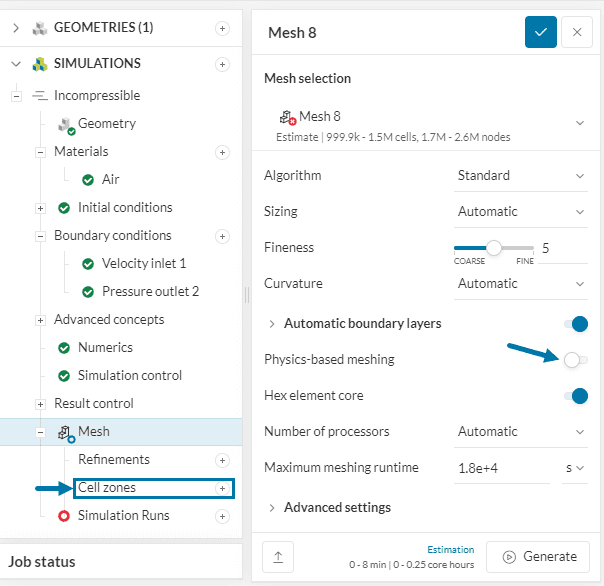Image resolution: width=604 pixels, height=586 pixels.
Task: Click the Fineness slider handle
Action: [x=494, y=248]
